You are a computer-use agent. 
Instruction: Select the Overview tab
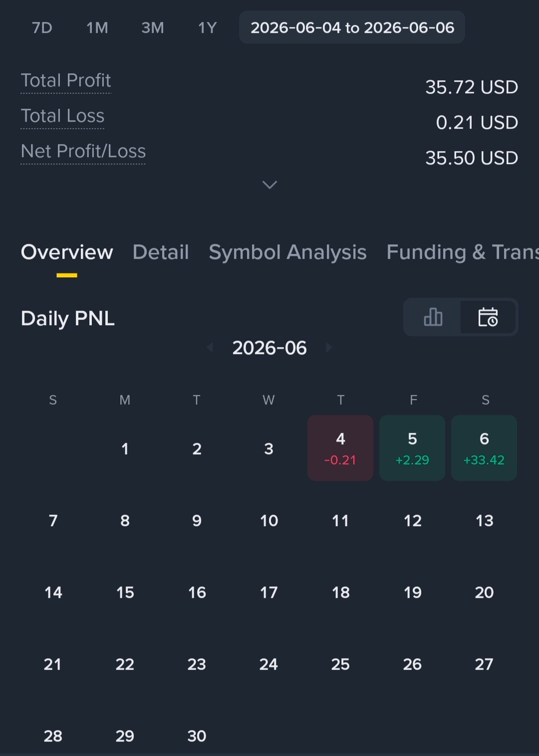67,252
